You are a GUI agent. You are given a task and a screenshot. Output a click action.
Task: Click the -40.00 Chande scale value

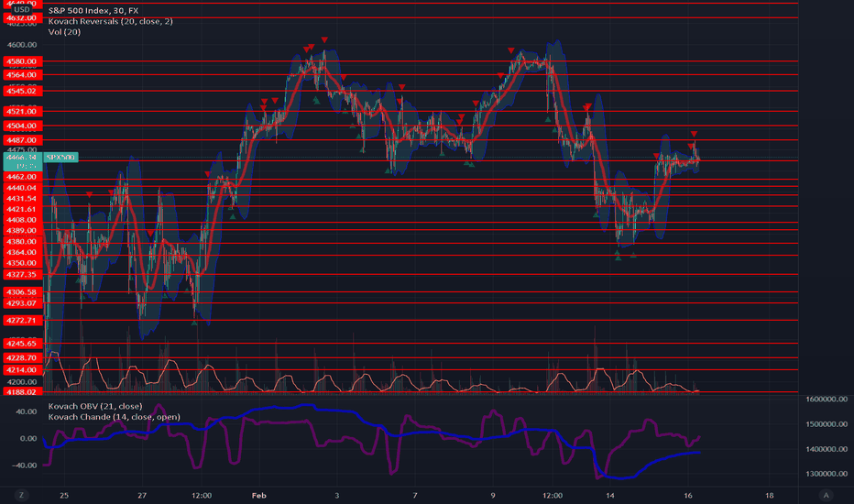coord(26,466)
